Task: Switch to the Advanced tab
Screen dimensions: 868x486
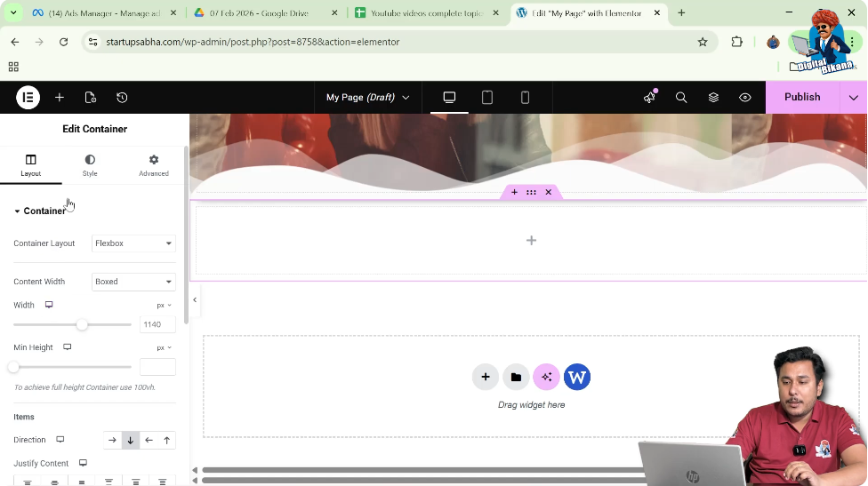Action: tap(153, 165)
